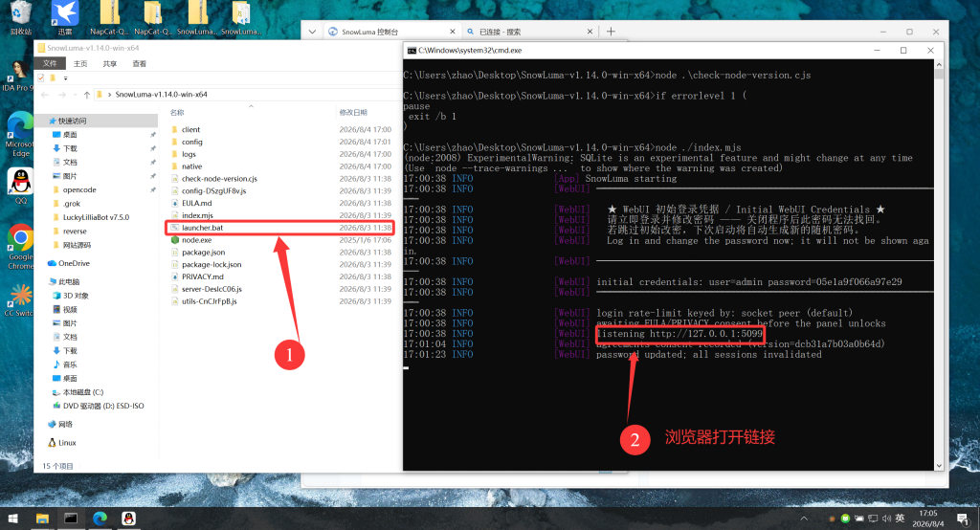Close the SnowLuma 控制台 browser tab
980x530 pixels.
[x=453, y=32]
